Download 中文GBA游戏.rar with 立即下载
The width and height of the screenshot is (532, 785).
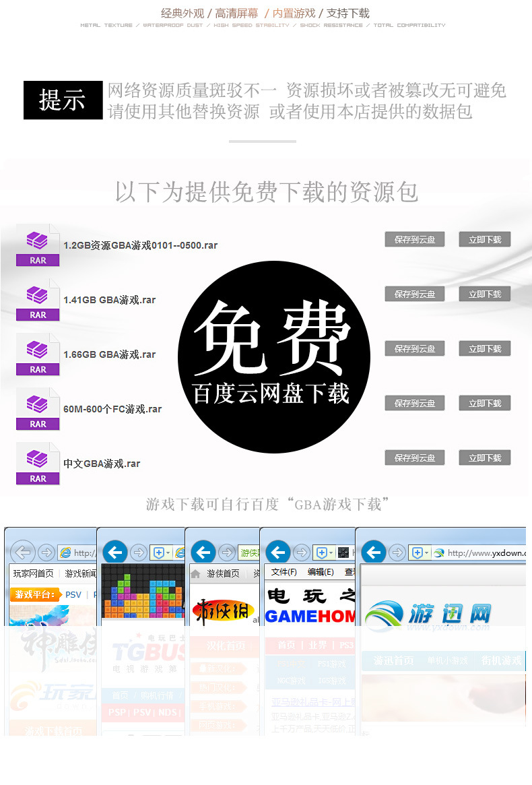pos(485,458)
